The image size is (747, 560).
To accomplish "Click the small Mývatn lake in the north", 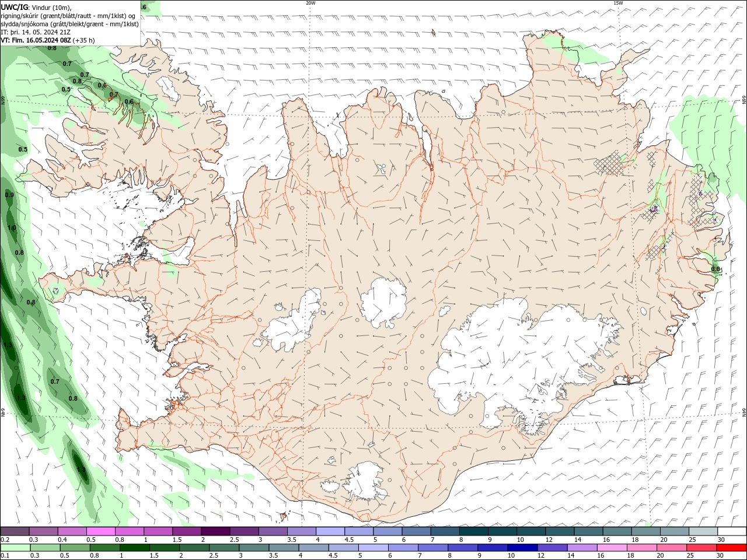I will pyautogui.click(x=381, y=170).
